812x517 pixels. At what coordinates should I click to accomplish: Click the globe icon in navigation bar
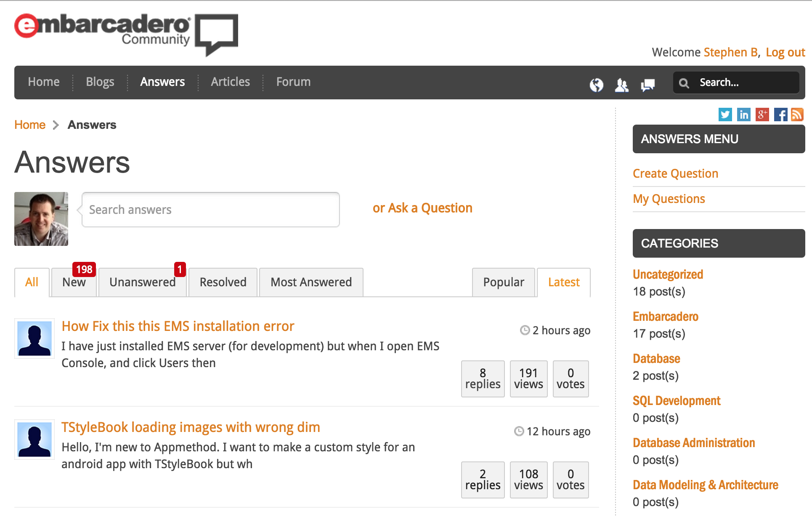pyautogui.click(x=596, y=85)
